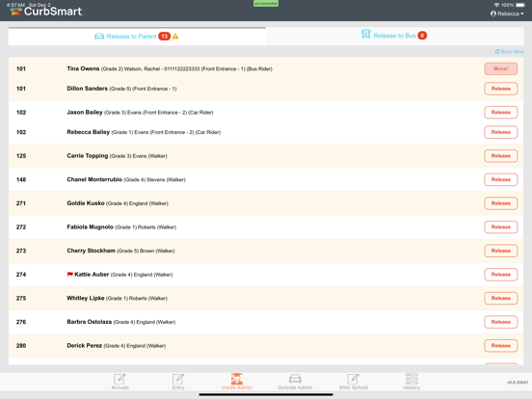Click the red flag beside Kattie Auber
Screen dimensions: 532x399
pyautogui.click(x=70, y=274)
